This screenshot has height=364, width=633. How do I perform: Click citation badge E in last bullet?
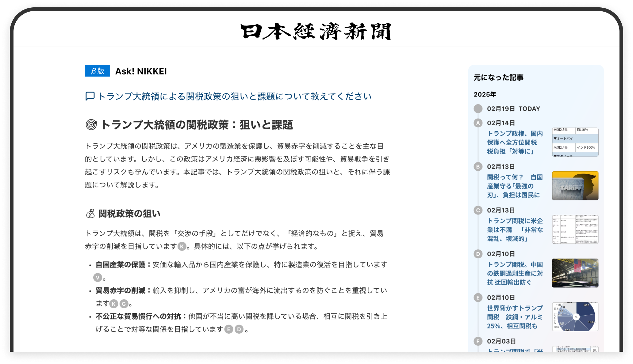(x=229, y=329)
